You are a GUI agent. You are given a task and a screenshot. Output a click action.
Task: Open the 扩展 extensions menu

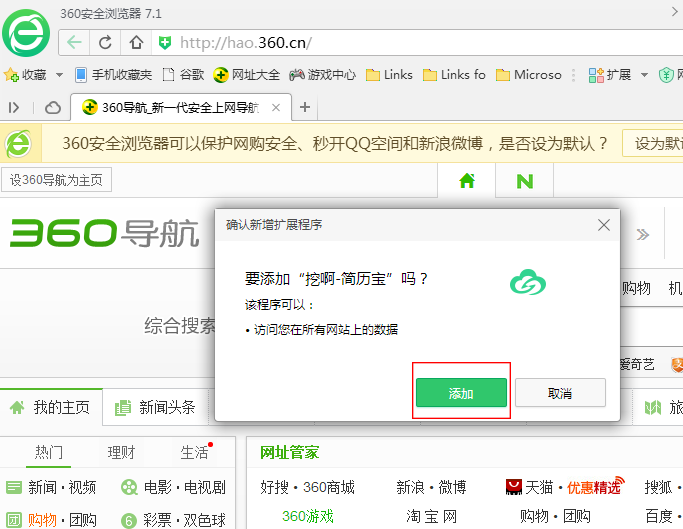pyautogui.click(x=610, y=74)
